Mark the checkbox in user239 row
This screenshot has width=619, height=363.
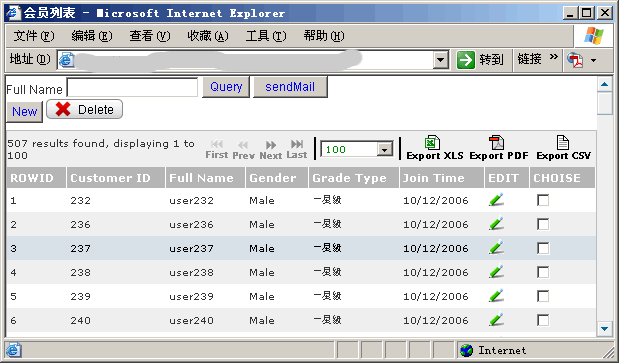[x=543, y=296]
